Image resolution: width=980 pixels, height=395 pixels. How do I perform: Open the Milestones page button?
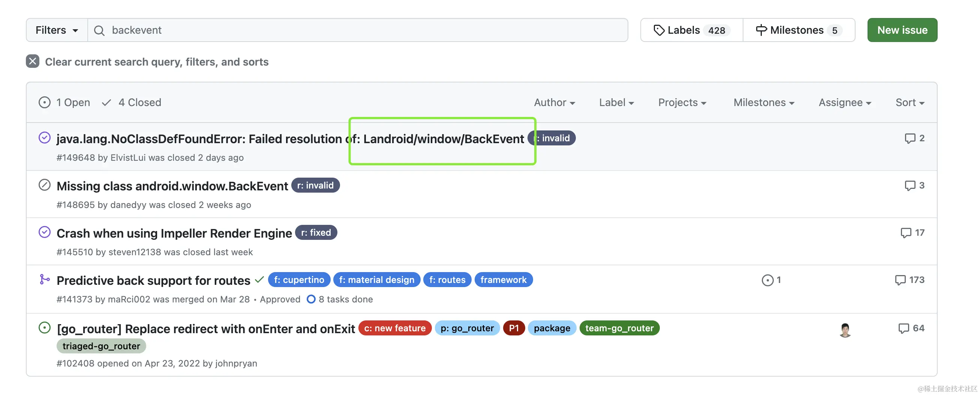coord(799,30)
